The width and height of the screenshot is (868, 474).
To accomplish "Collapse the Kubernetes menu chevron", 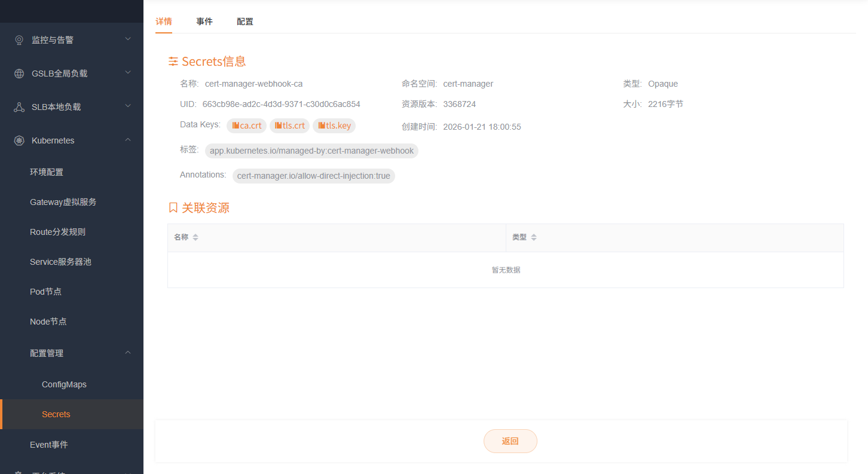I will coord(128,140).
